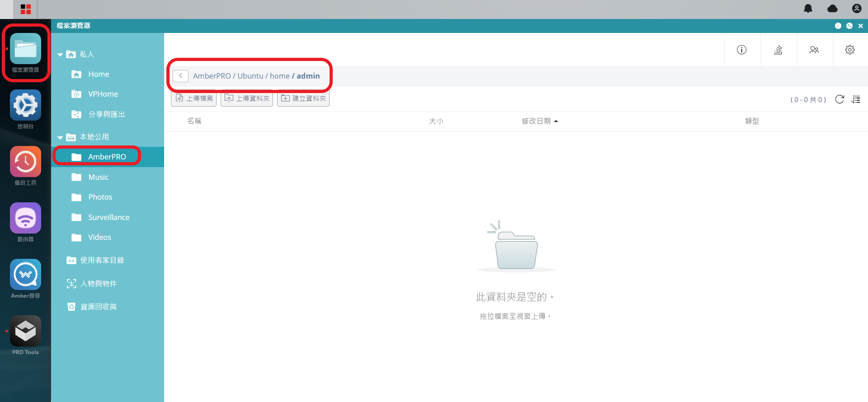Collapse the 本地公用 tree section

60,137
